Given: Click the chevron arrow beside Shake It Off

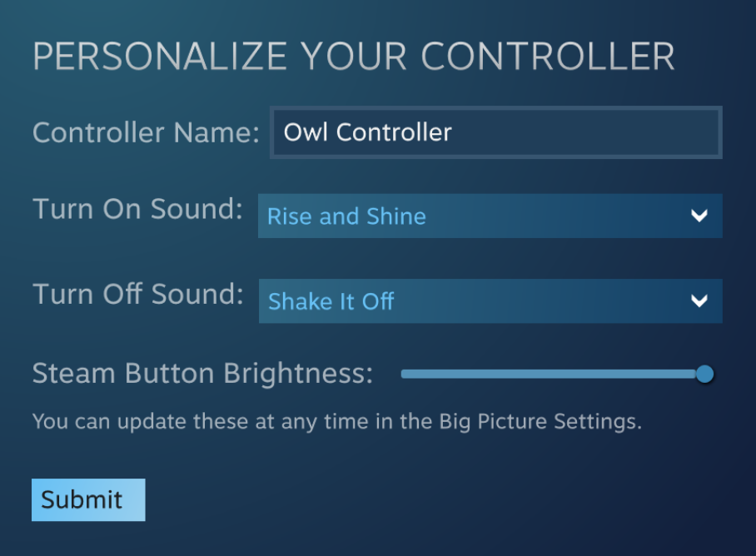Looking at the screenshot, I should (x=699, y=301).
